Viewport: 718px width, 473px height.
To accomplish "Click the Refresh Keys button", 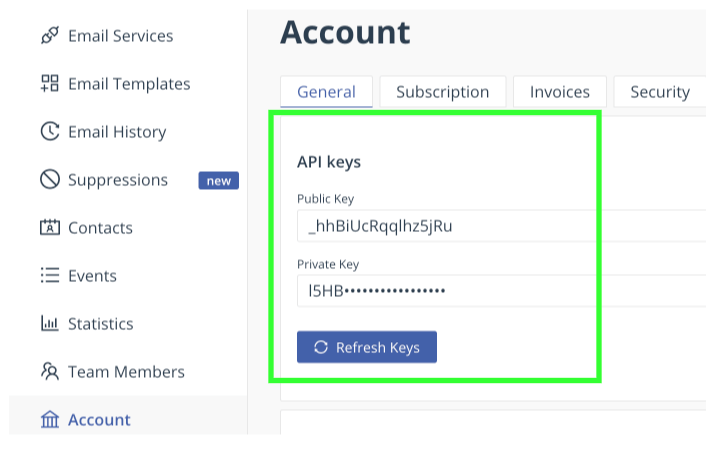I will coord(367,347).
